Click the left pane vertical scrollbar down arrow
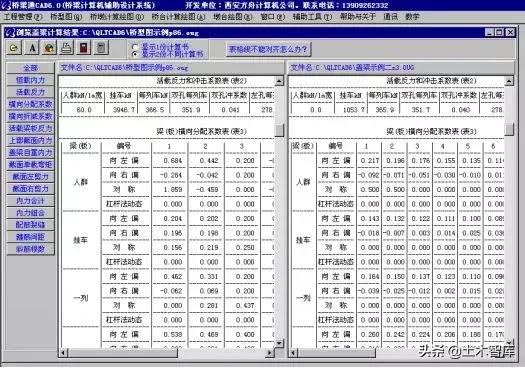 tap(279, 343)
